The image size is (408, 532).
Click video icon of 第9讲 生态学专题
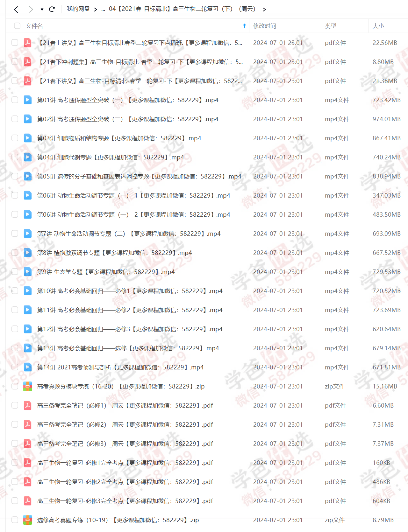coord(28,272)
